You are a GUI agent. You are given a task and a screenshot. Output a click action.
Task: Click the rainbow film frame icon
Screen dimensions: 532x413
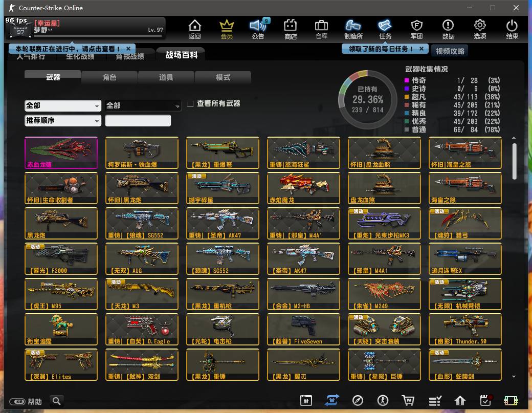point(511,401)
